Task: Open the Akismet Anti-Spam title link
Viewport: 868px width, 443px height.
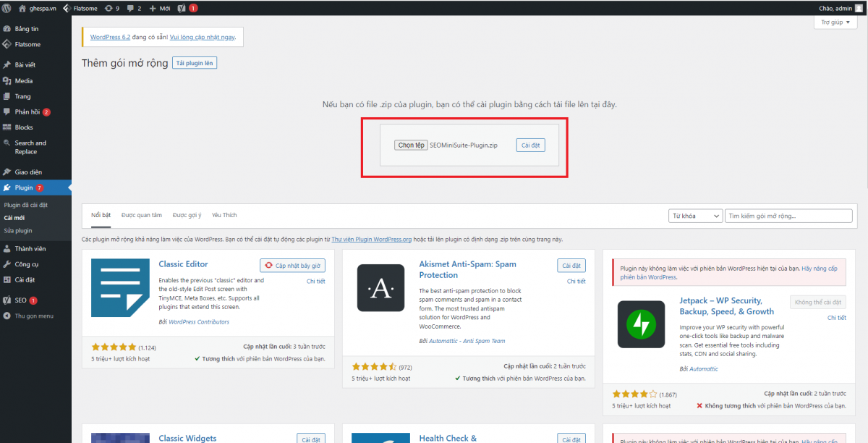Action: pos(468,269)
